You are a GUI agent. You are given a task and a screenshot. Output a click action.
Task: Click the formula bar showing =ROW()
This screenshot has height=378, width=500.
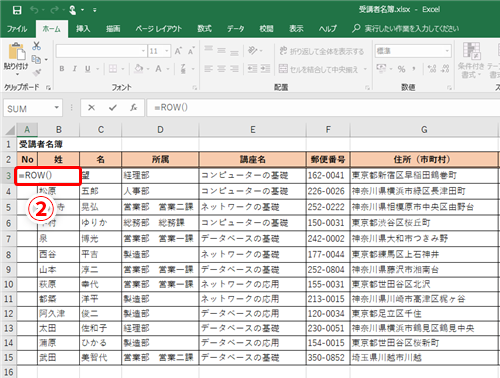point(323,107)
